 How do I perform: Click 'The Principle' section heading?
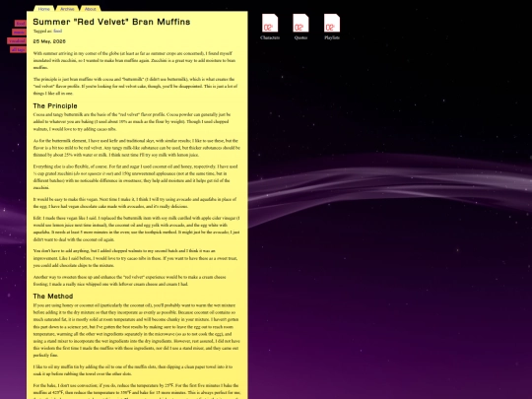click(55, 105)
